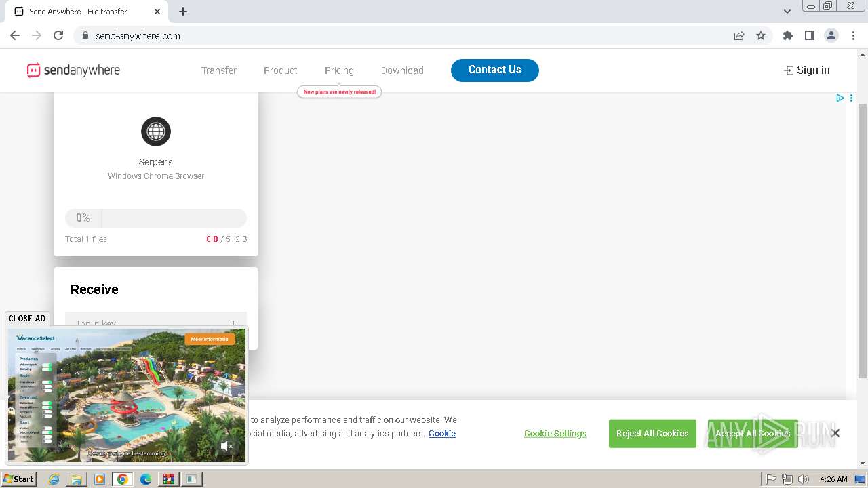Click the Contact Us button

point(495,70)
